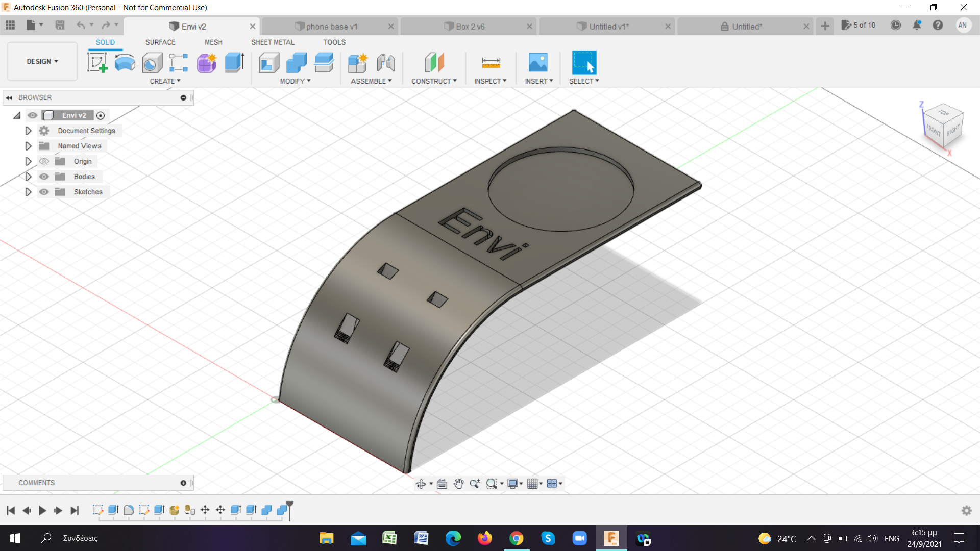Switch to the phone base v1 document tab

[331, 27]
